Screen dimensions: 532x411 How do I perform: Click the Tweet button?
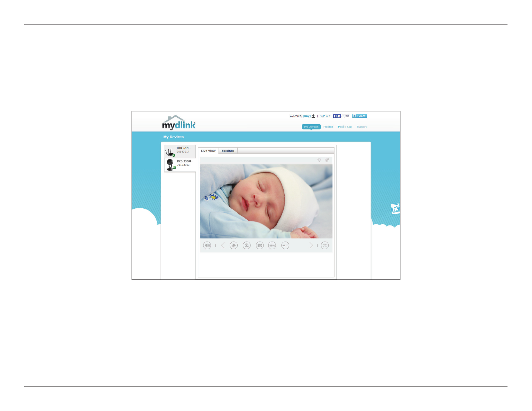click(359, 116)
